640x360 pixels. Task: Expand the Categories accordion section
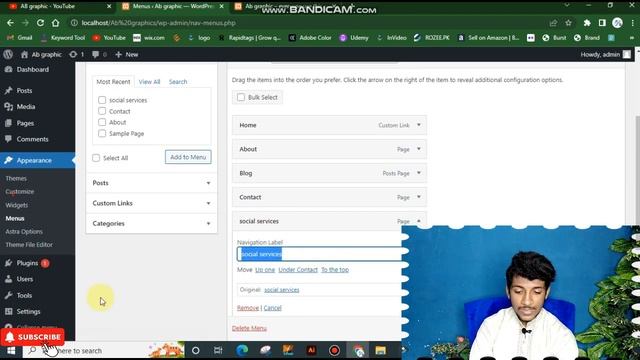click(x=151, y=224)
